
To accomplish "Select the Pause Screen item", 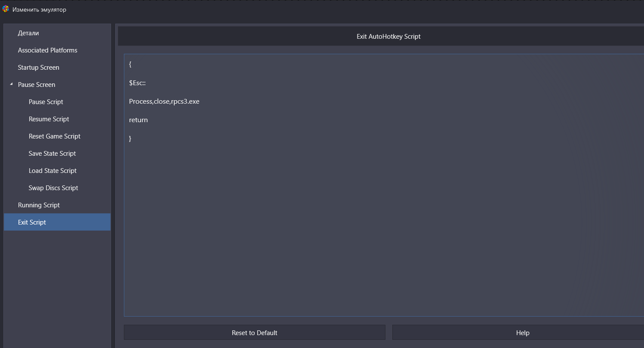I will coord(57,85).
